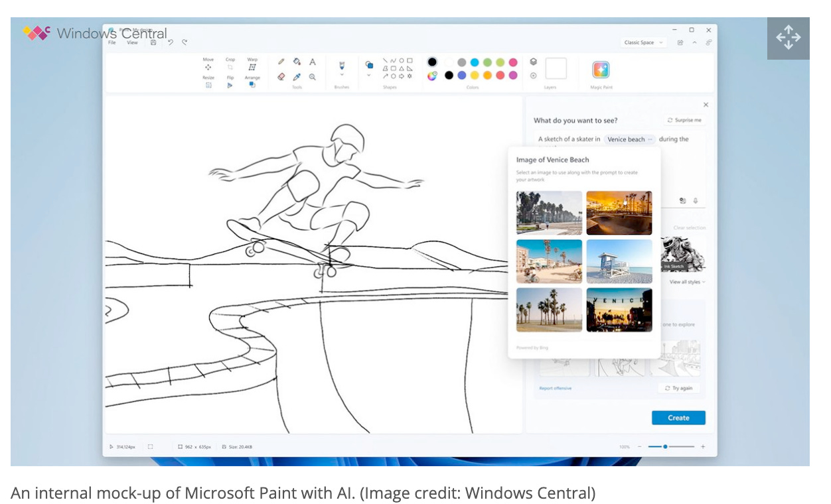Click the Share icon beside Classic Space
This screenshot has width=831, height=504.
tap(680, 42)
